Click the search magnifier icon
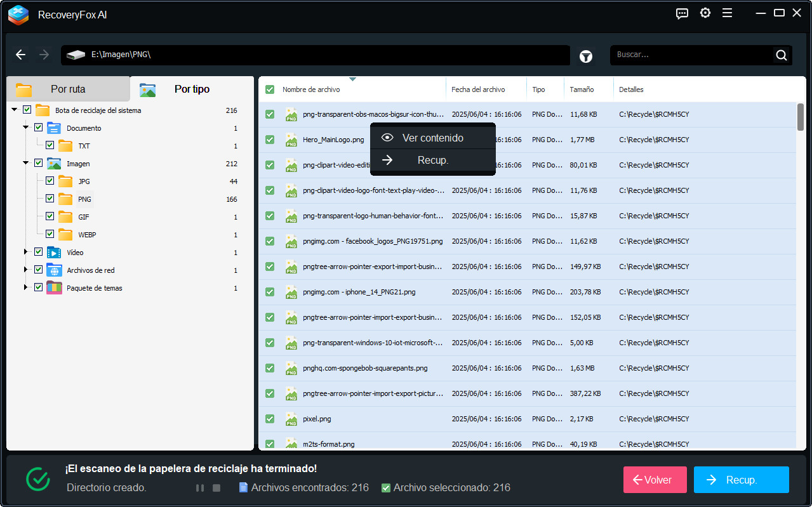812x507 pixels. point(781,55)
